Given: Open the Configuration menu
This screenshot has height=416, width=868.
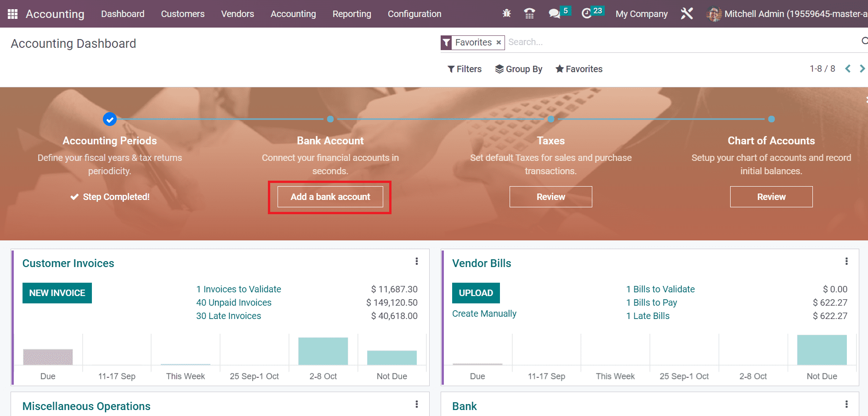Looking at the screenshot, I should click(x=414, y=14).
